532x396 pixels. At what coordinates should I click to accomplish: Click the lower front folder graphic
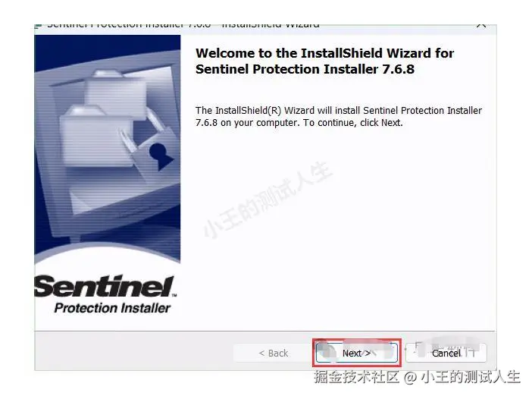tap(97, 136)
